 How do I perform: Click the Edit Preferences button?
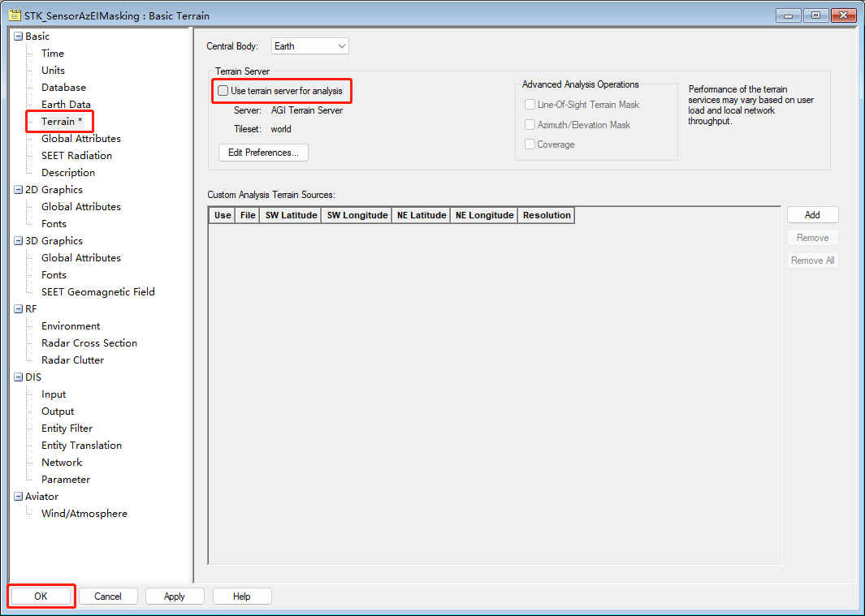(x=263, y=153)
